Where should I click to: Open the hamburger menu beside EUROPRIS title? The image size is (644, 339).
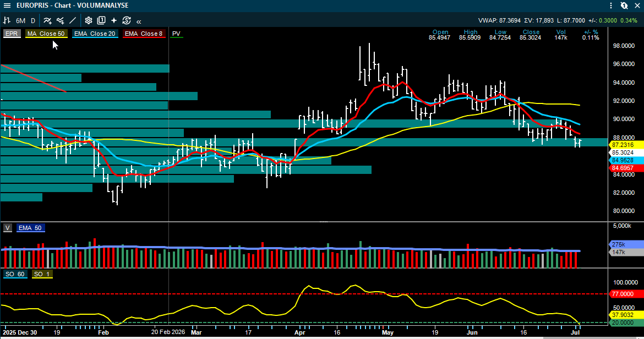coord(7,6)
